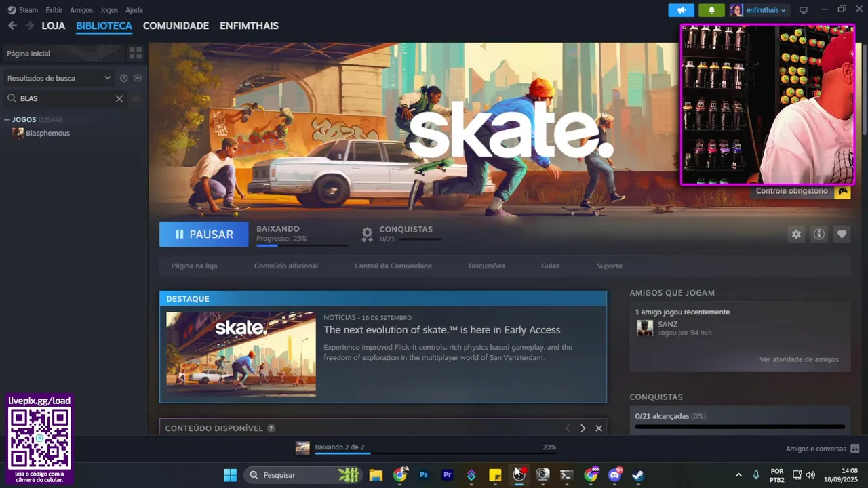Go to previous available content arrow
This screenshot has height=488, width=868.
coord(568,428)
